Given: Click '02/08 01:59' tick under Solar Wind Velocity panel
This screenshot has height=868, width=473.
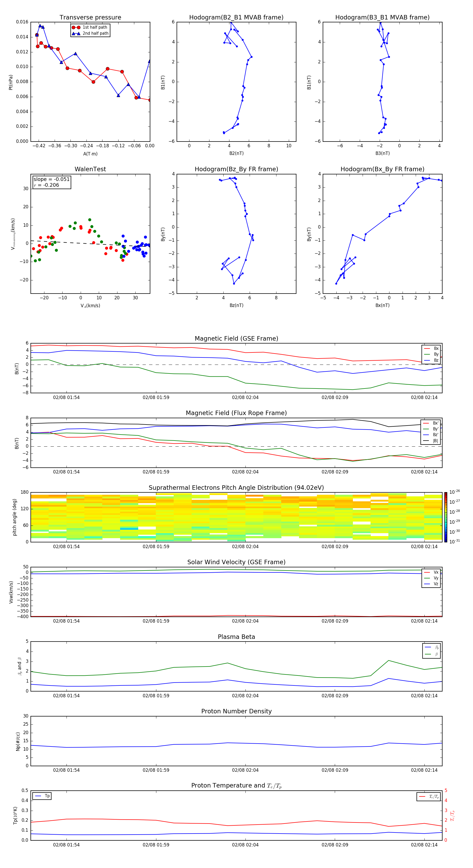Looking at the screenshot, I should coord(156,621).
